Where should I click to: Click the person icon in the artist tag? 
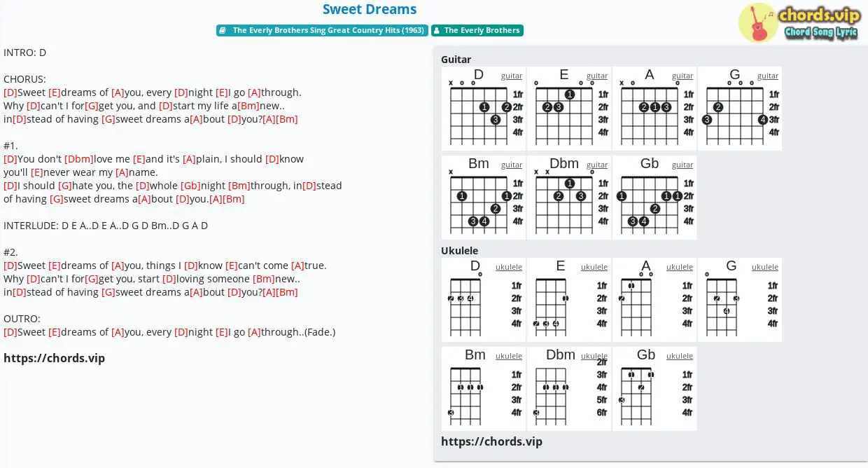tap(436, 31)
